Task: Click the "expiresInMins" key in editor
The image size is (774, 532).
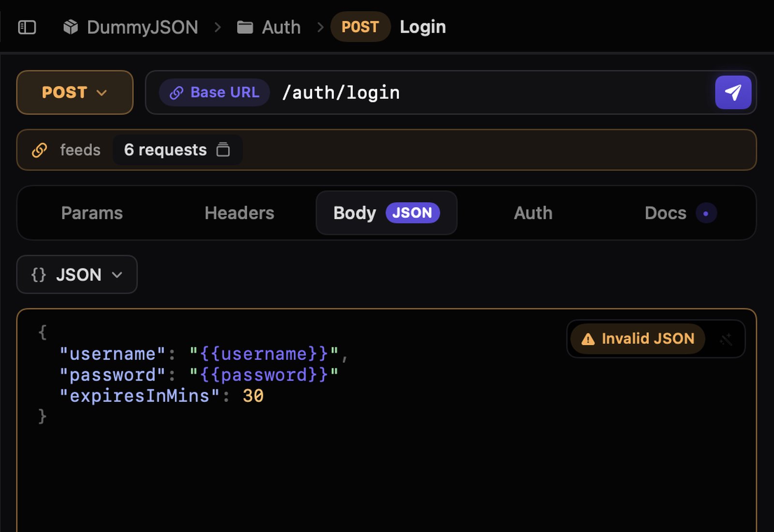Action: point(140,396)
